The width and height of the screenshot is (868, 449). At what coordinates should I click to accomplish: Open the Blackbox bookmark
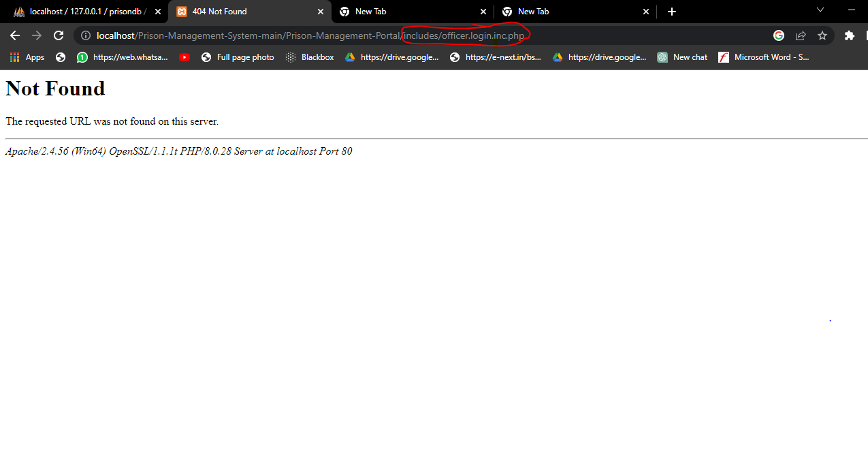pos(317,57)
